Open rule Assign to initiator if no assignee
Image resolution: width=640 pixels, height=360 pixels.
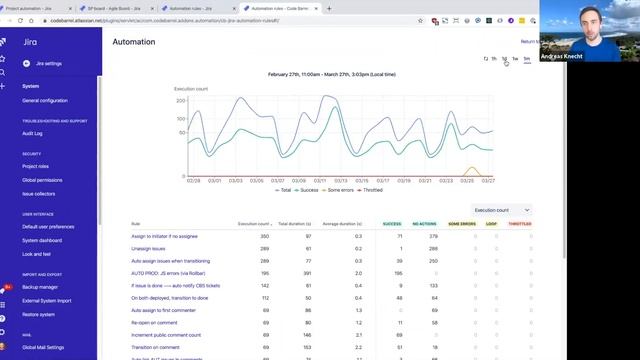click(164, 236)
